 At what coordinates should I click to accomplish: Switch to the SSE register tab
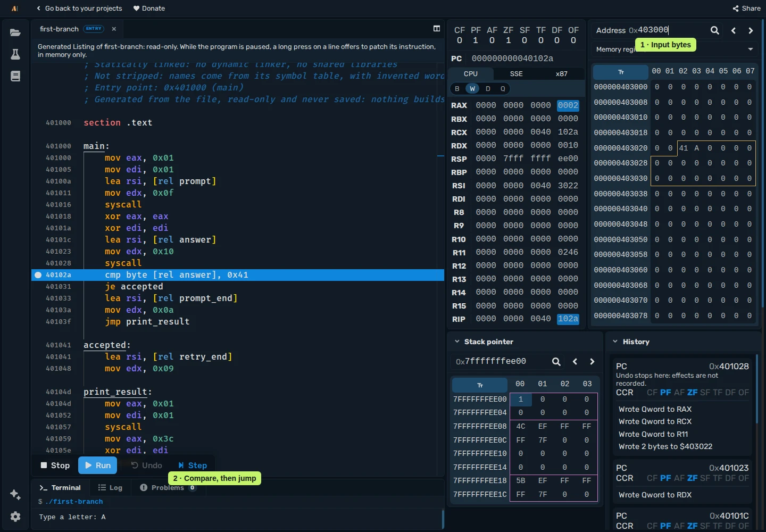click(x=517, y=74)
